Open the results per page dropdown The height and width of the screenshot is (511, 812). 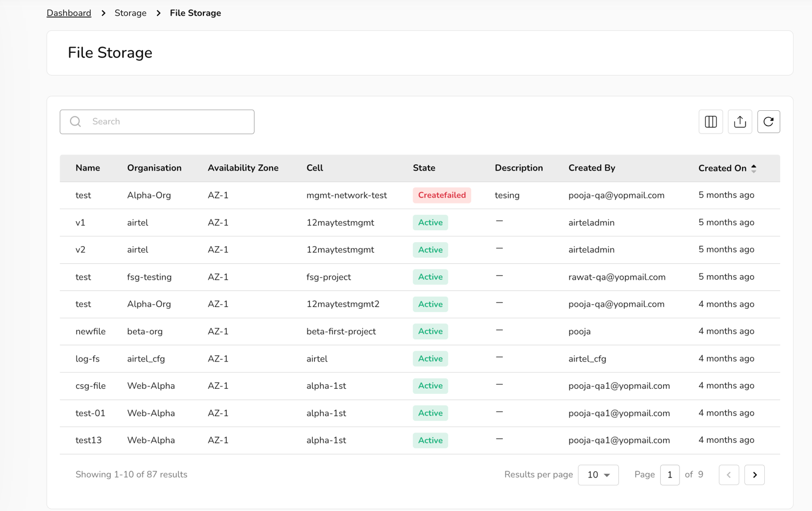(x=598, y=475)
